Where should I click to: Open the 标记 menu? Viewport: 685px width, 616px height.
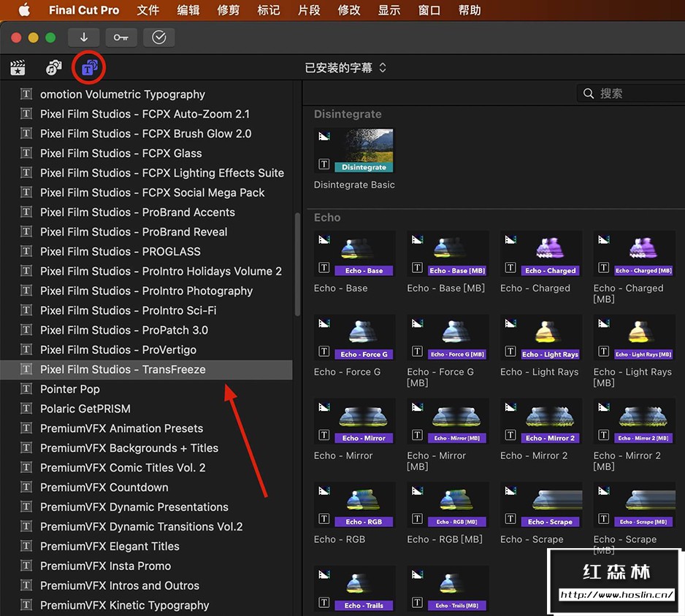click(269, 9)
